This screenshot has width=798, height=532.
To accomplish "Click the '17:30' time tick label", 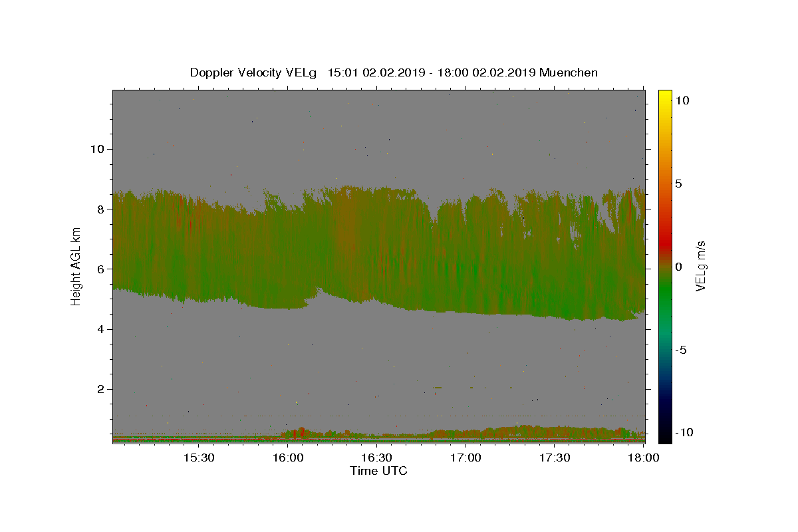I will tap(555, 458).
